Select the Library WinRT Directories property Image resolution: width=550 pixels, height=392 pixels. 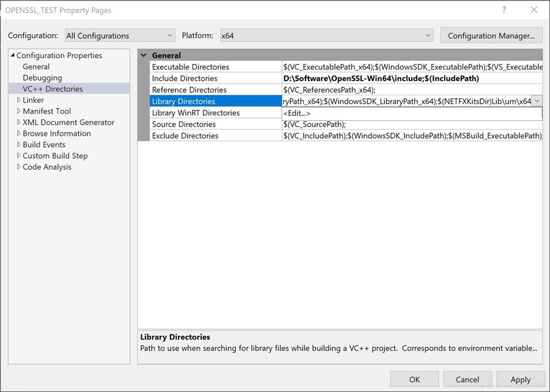point(216,113)
